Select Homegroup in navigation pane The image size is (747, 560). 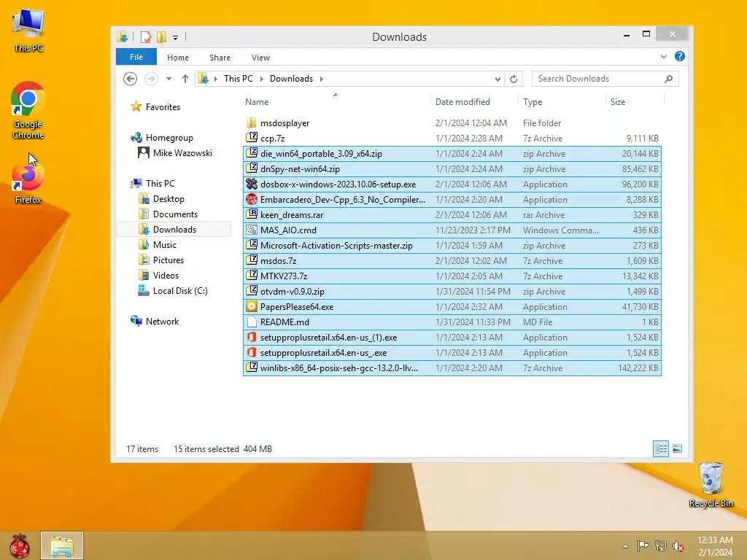pos(169,138)
